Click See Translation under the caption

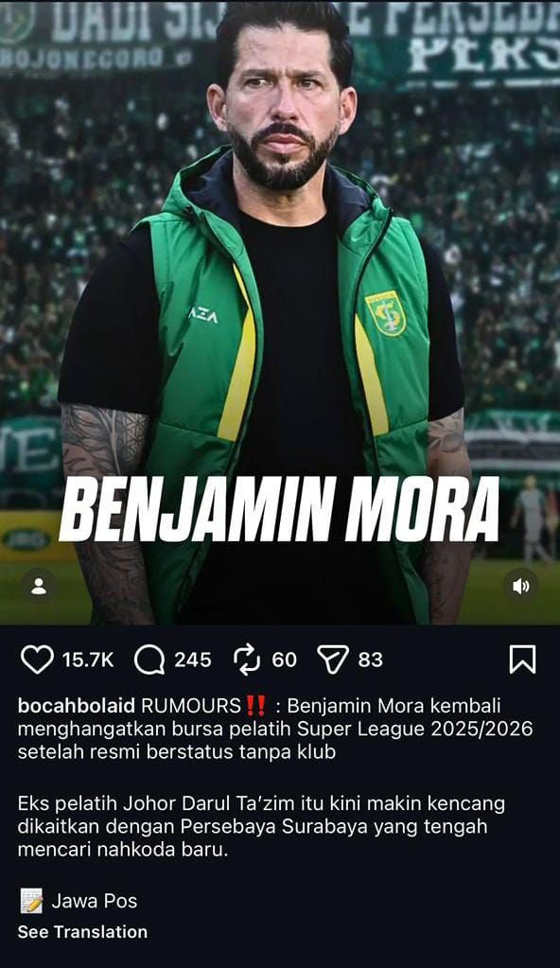coord(82,932)
